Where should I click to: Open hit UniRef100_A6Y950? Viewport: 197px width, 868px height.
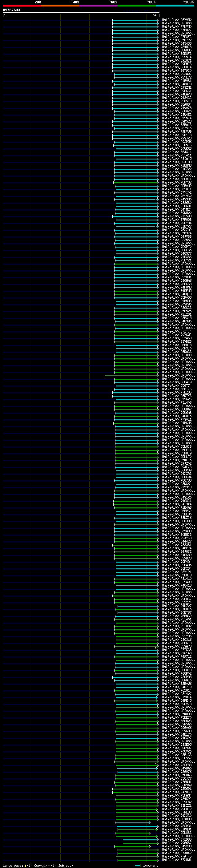tap(176, 20)
